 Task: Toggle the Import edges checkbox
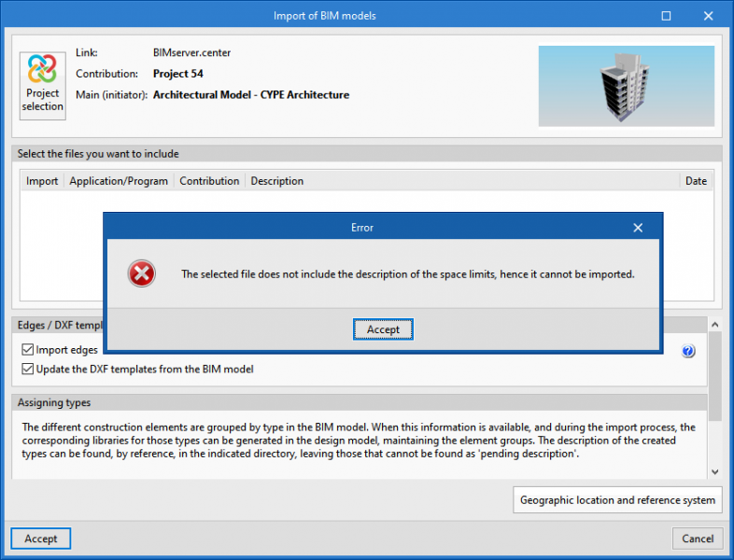[28, 350]
